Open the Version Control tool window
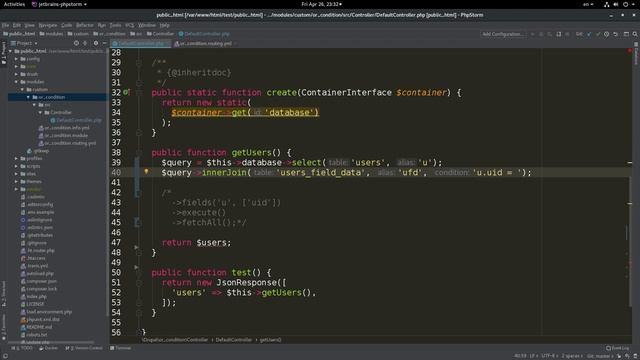The height and width of the screenshot is (360, 640). 84,348
